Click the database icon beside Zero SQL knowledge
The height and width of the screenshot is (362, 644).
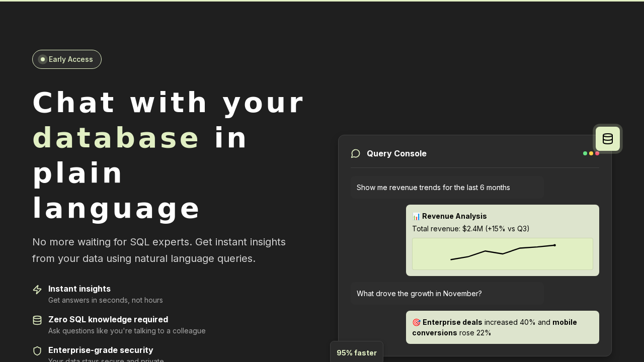click(x=37, y=320)
